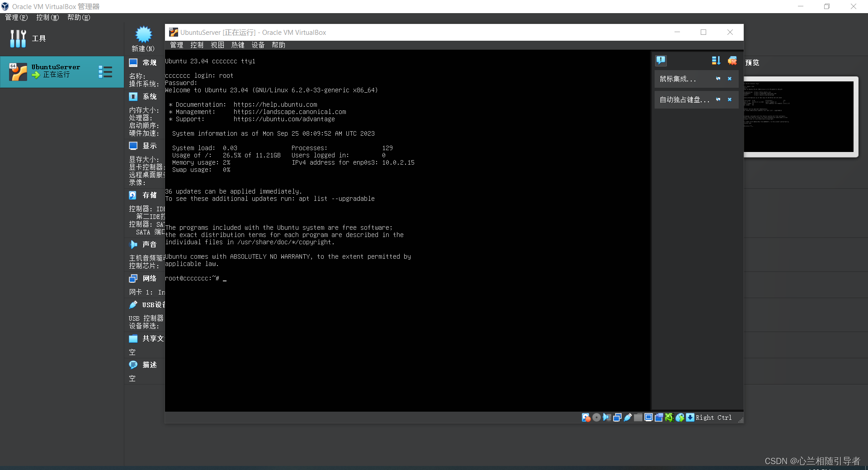Screen dimensions: 868x470
Task: Select the 显示 Display section icon in sidebar
Action: coord(133,146)
